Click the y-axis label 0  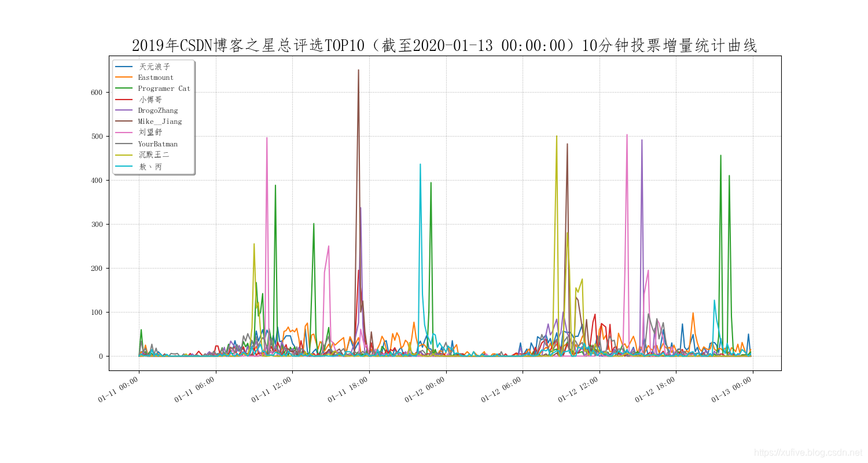101,357
